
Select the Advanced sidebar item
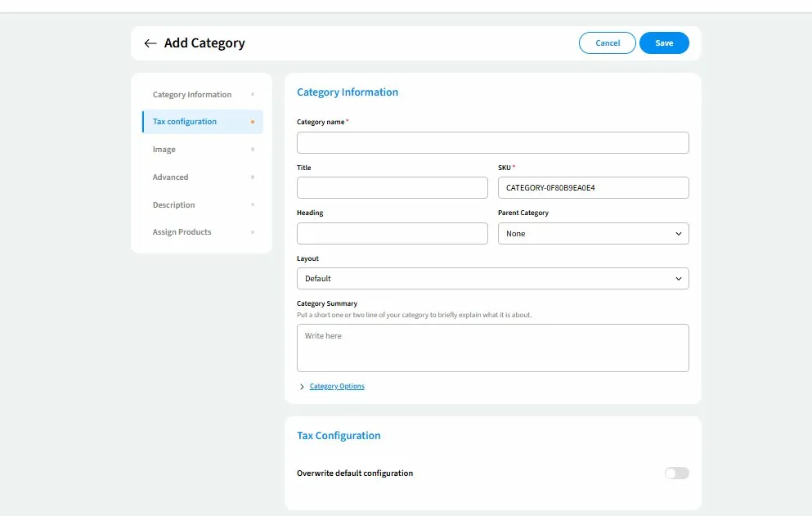pos(170,177)
